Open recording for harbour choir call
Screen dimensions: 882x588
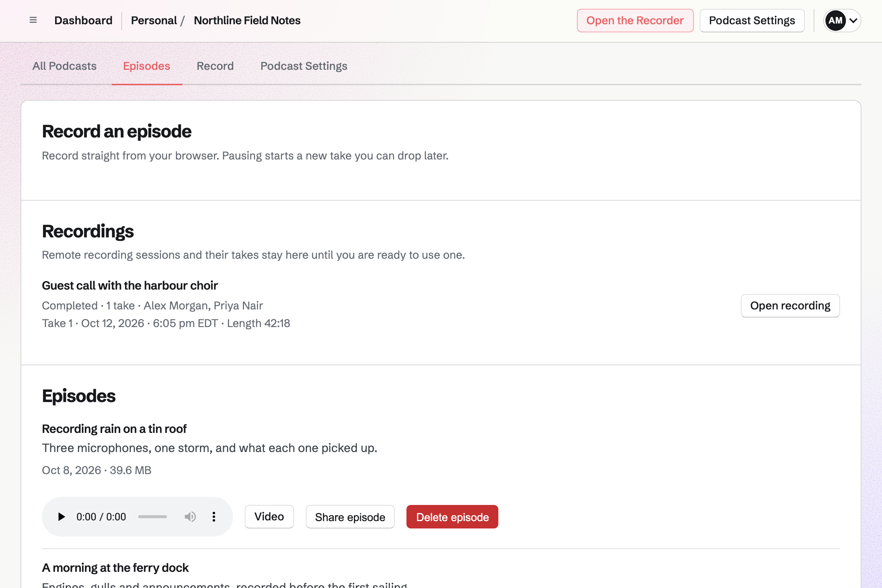(x=790, y=306)
